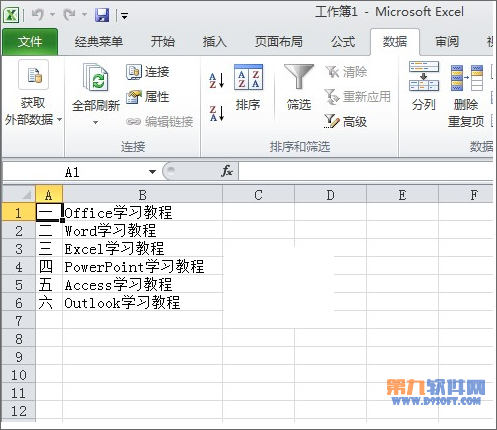Sort ascending A to Z
Viewport: 497px width, 430px height.
pos(217,80)
